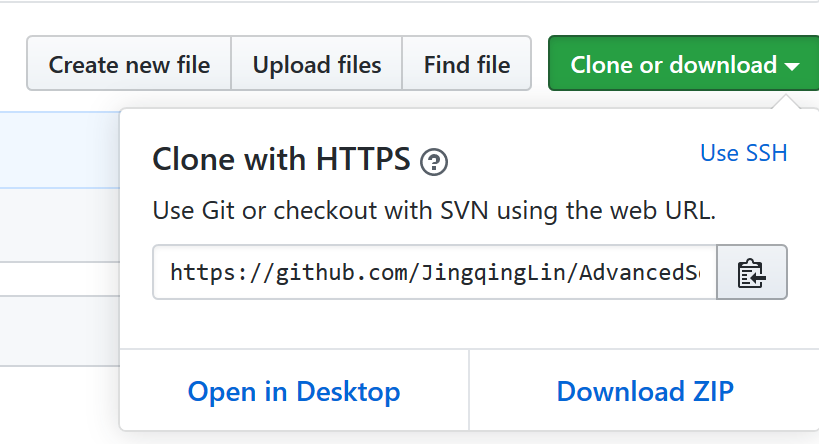Open the Upload files page
The width and height of the screenshot is (819, 444).
(x=317, y=63)
